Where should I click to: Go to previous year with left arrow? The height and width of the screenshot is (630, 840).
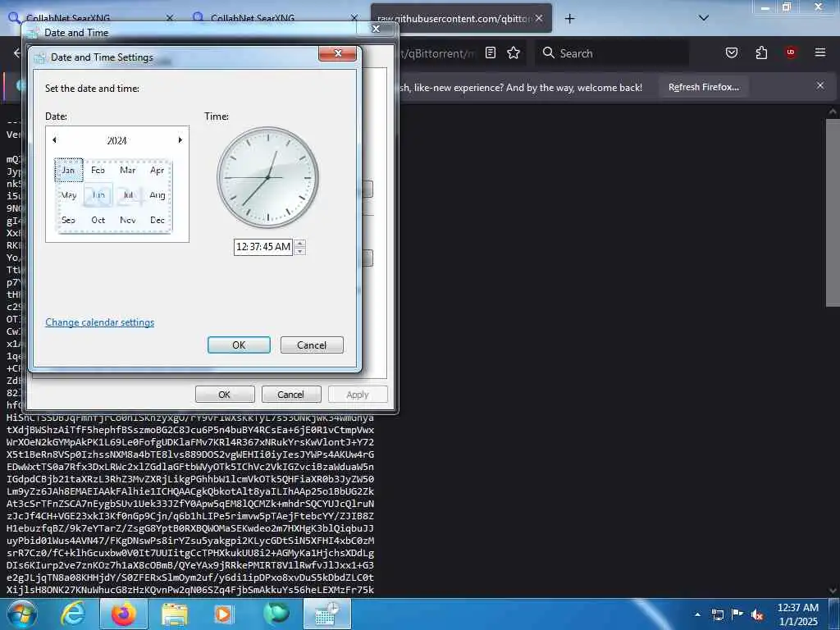coord(54,140)
